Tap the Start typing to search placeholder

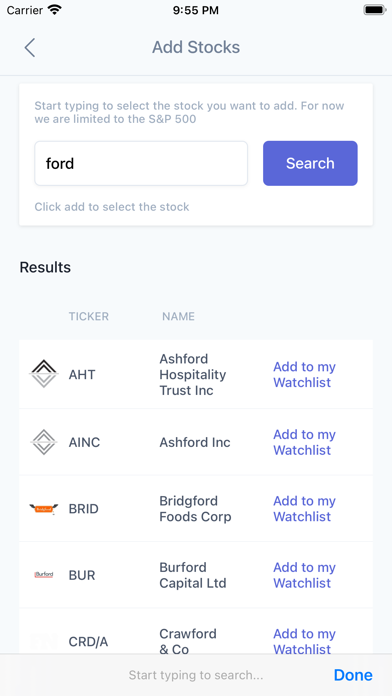[196, 675]
